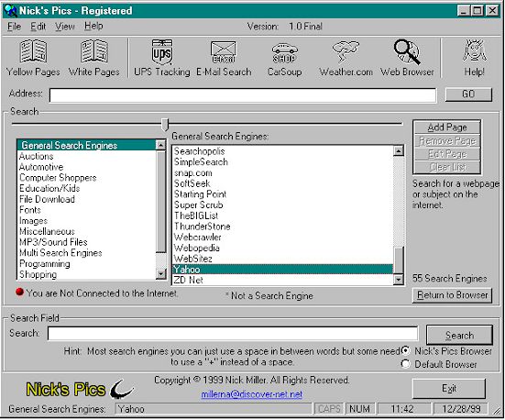
Task: Open the Web Browser tool
Action: 407,58
